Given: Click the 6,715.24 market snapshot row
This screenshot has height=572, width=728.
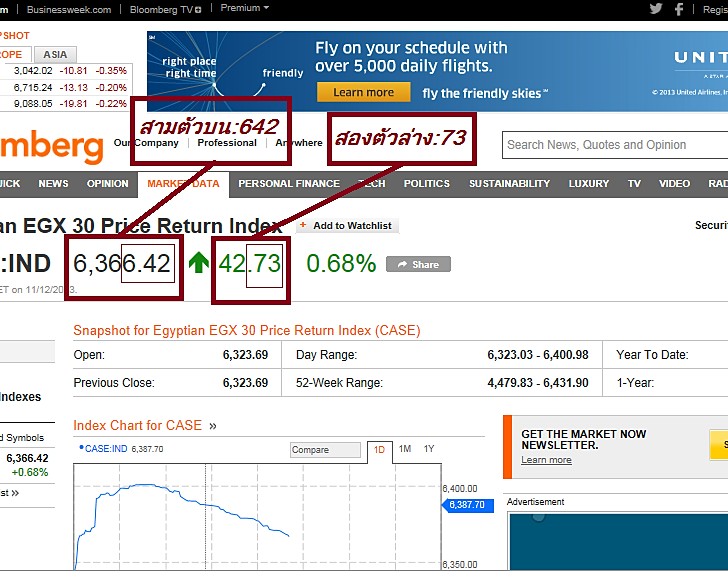Looking at the screenshot, I should point(64,87).
